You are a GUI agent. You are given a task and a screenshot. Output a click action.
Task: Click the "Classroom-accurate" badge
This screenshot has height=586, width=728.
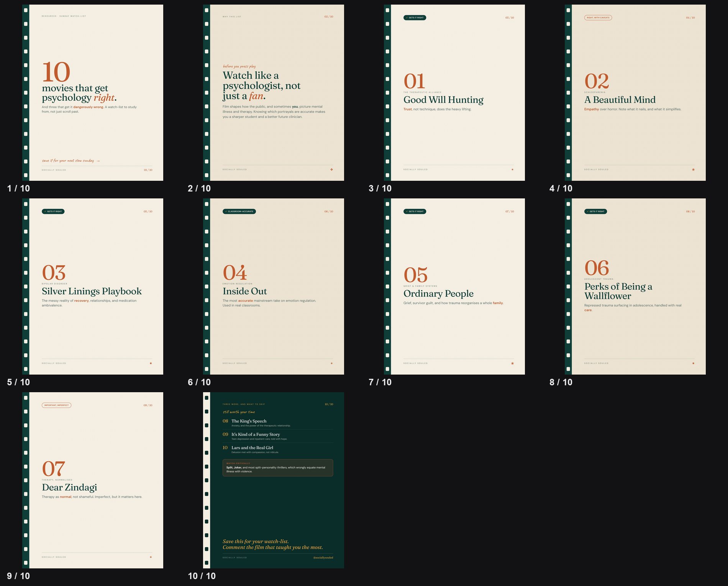(239, 211)
